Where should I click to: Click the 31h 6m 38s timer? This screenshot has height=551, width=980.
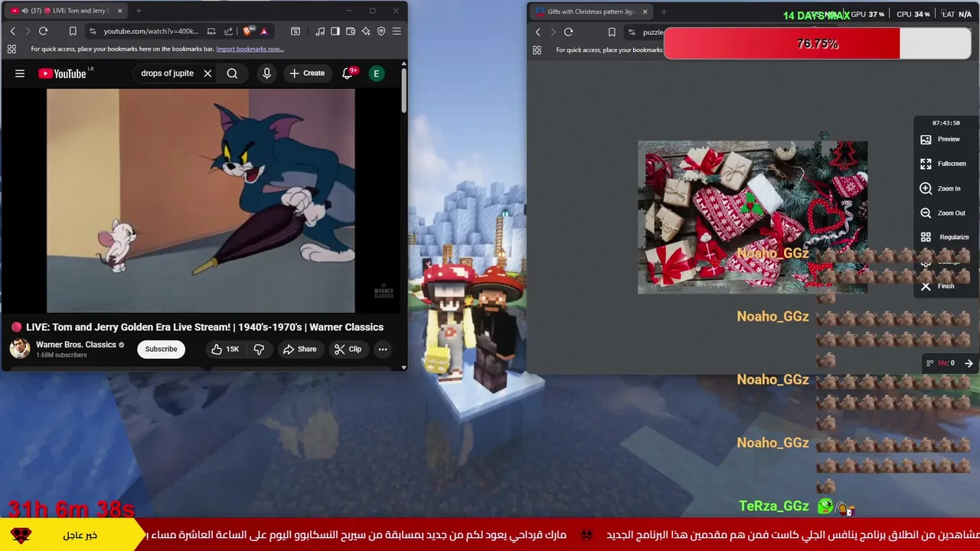point(71,509)
